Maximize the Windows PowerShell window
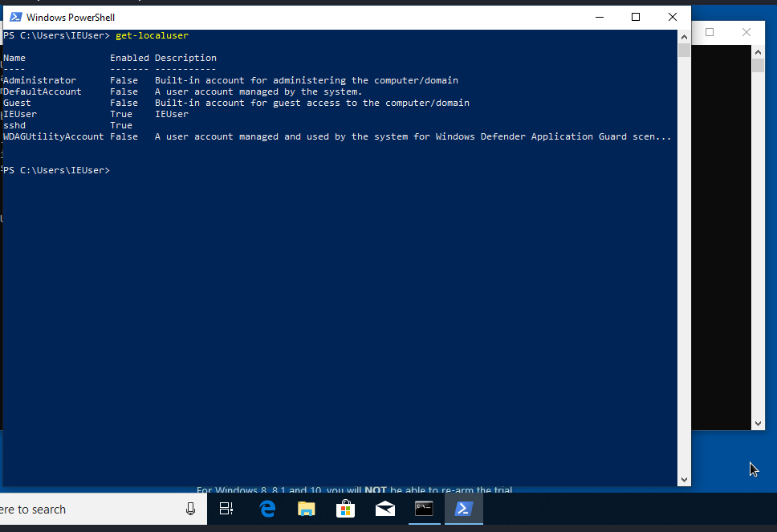The image size is (777, 532). (x=636, y=17)
